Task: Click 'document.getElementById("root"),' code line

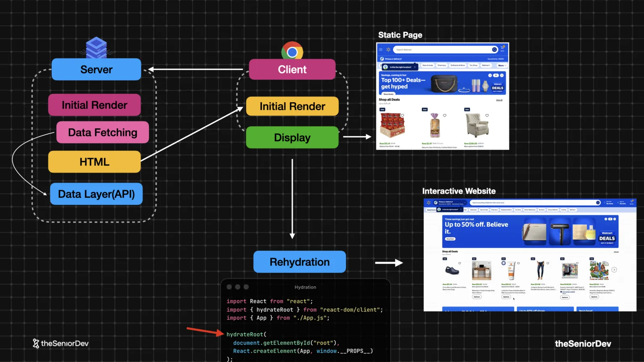Action: click(287, 343)
